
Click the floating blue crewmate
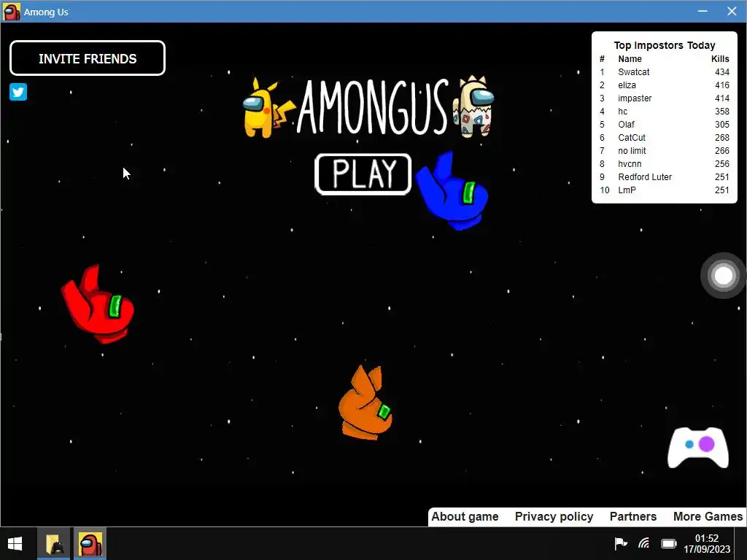(452, 191)
